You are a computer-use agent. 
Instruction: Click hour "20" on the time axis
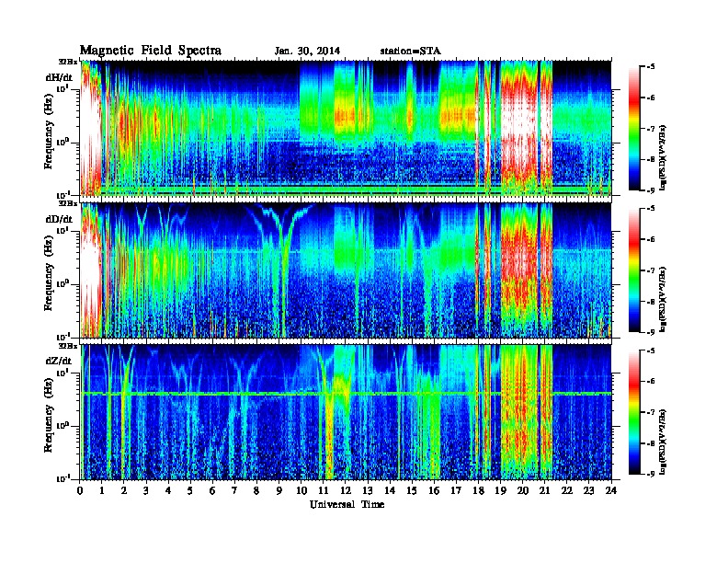pyautogui.click(x=523, y=490)
